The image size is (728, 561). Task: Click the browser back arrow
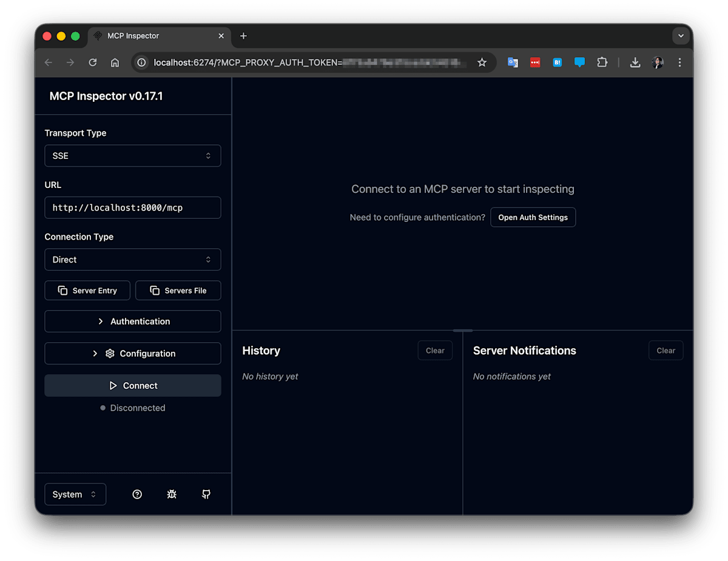coord(49,62)
